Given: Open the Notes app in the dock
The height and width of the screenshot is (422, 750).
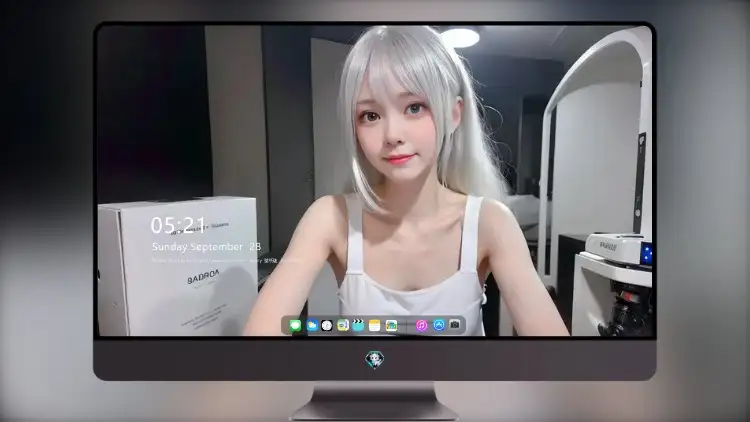Looking at the screenshot, I should pyautogui.click(x=375, y=326).
